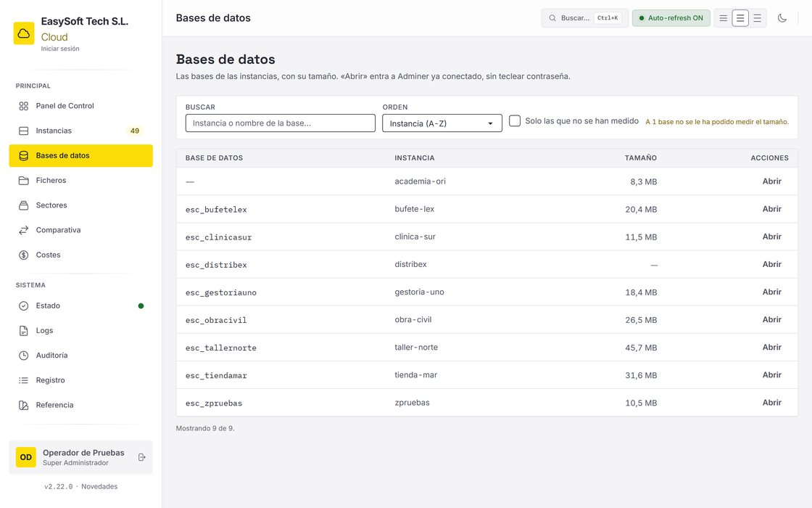The width and height of the screenshot is (812, 508).
Task: Click Abrir for the academia-ori row
Action: (771, 181)
